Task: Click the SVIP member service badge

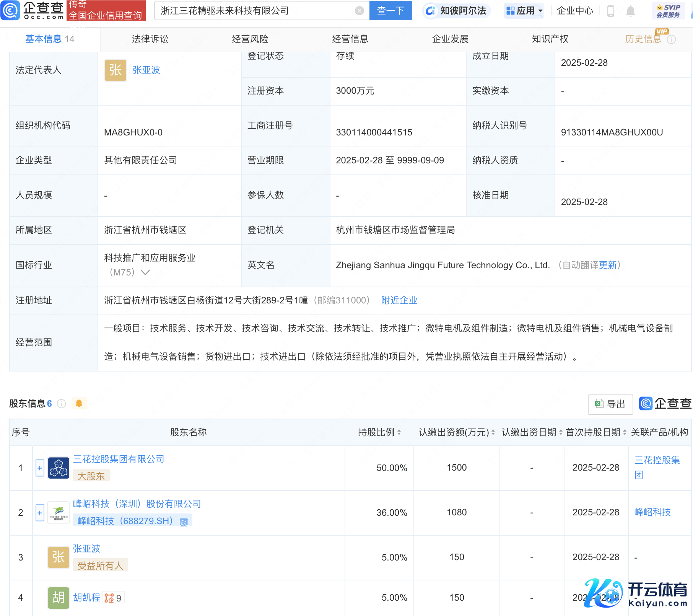Action: tap(668, 11)
